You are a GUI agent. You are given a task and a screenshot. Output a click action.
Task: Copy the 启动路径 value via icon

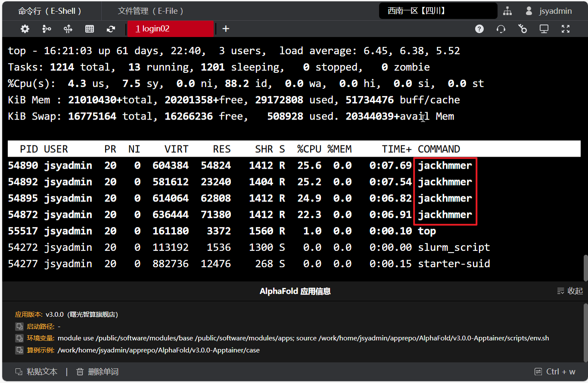click(x=19, y=327)
